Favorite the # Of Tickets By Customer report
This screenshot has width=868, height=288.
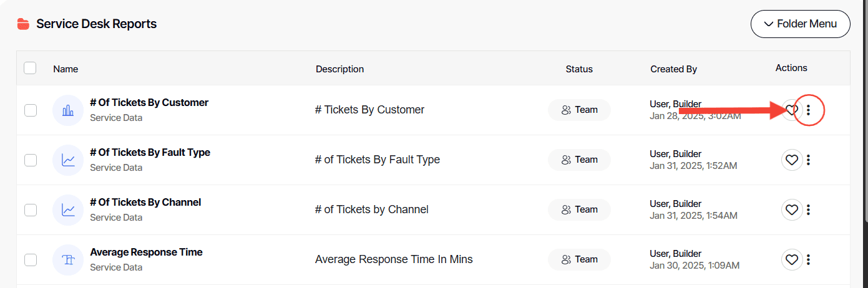(x=791, y=110)
